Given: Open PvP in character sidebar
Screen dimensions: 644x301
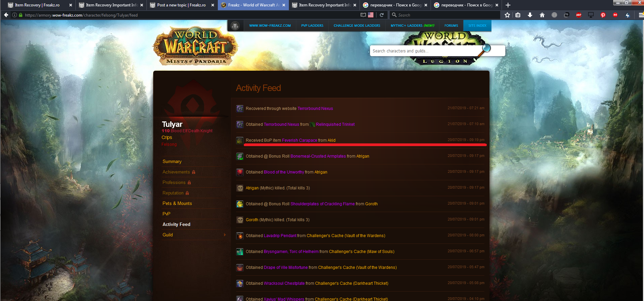Looking at the screenshot, I should click(166, 214).
